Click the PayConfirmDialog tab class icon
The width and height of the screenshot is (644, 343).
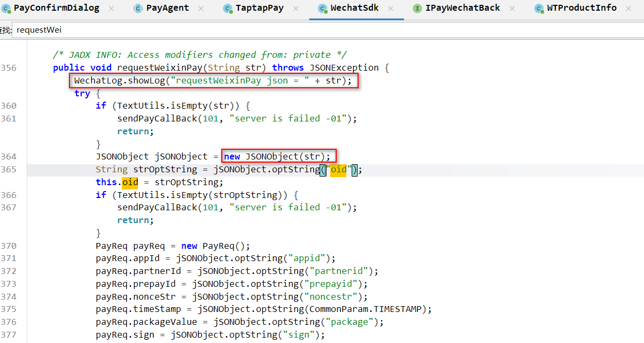click(5, 9)
